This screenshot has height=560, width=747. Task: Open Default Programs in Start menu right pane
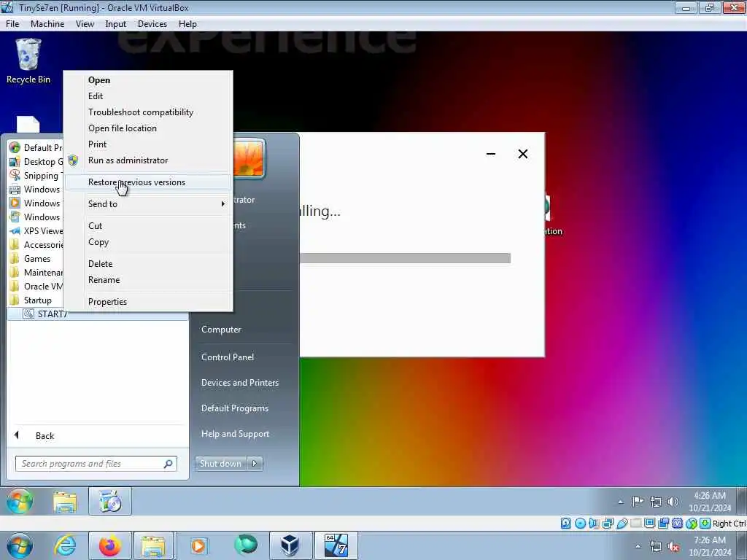tap(234, 408)
